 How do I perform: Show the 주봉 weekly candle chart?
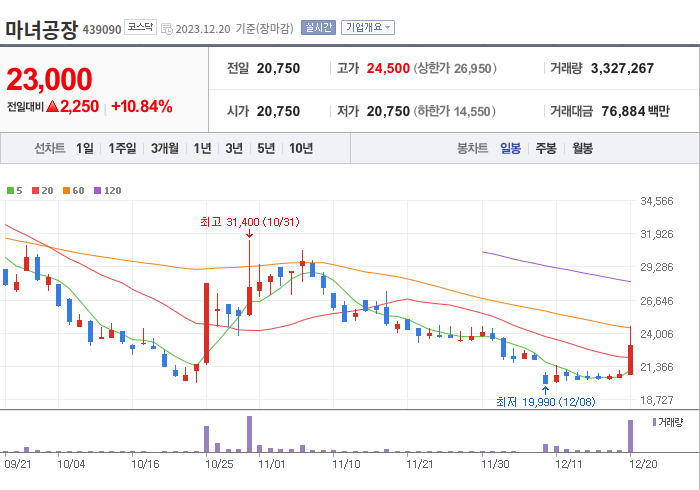[x=546, y=148]
